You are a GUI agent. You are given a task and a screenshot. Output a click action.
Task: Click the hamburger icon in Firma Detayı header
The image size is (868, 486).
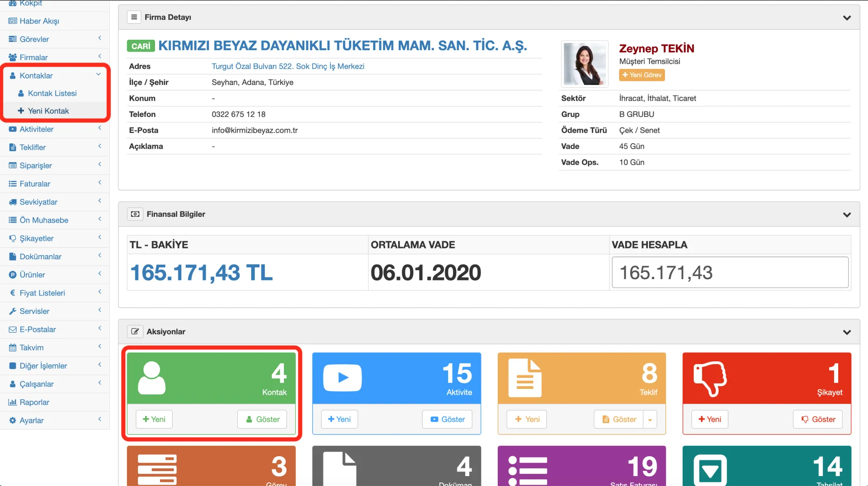point(134,17)
